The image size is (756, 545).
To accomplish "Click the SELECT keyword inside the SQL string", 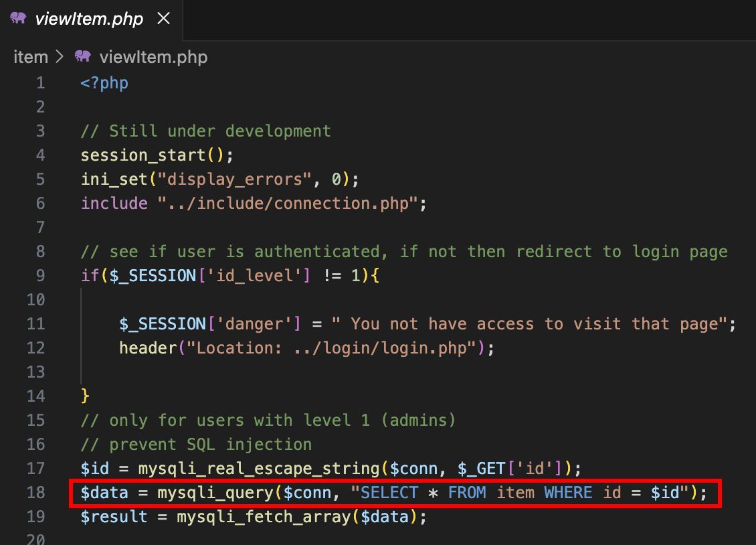I will (x=388, y=492).
